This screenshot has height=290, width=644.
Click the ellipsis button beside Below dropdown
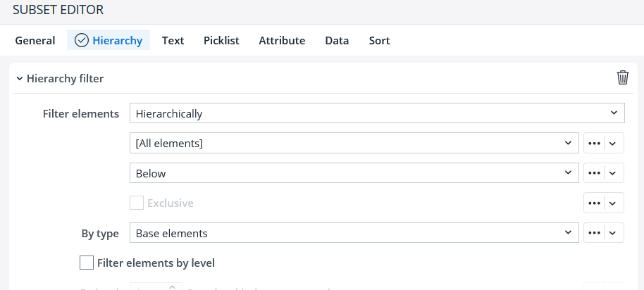click(x=594, y=173)
